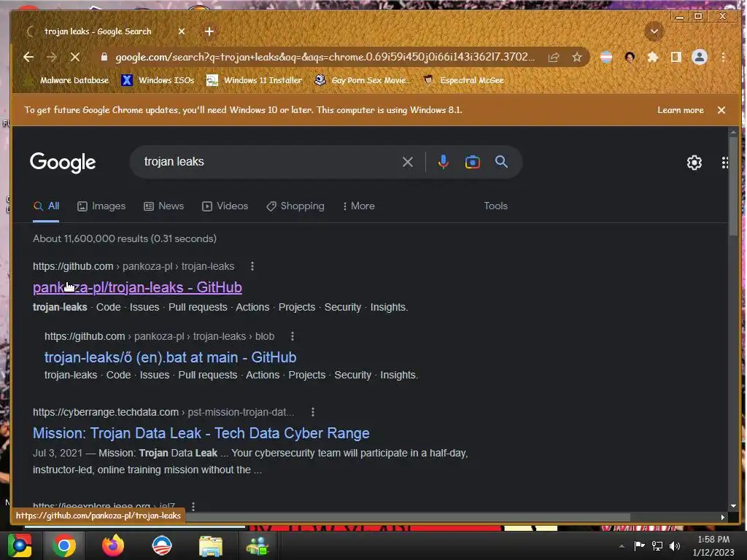Bookmark this page with the star icon

pos(577,57)
